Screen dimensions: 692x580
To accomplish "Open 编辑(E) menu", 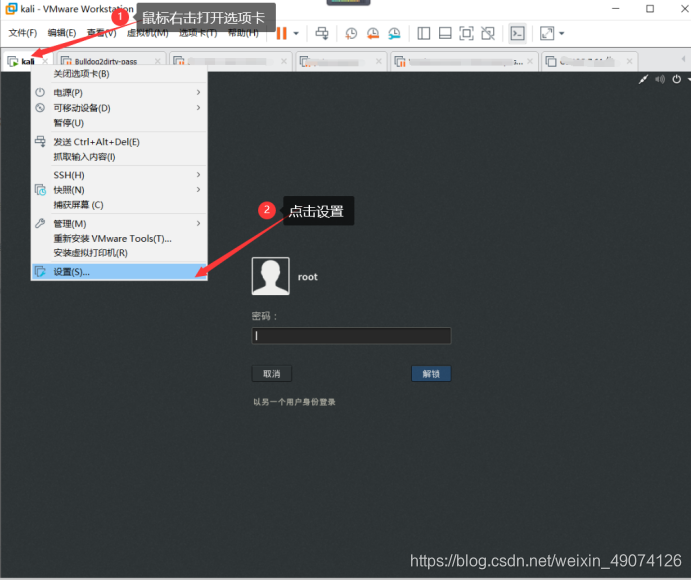I will pos(62,33).
